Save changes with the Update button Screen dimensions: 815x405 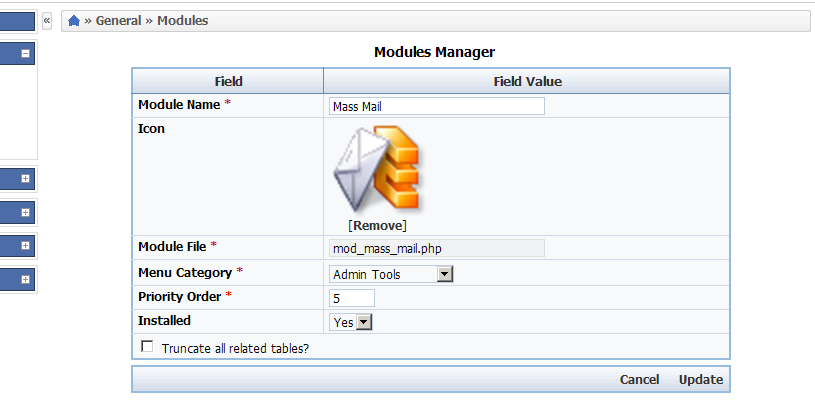click(701, 380)
